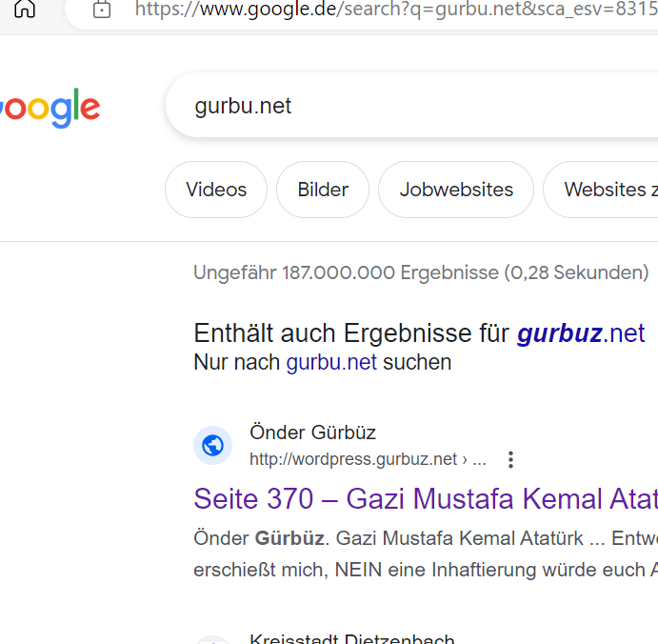
Task: Select the Bilder filter chip
Action: tap(323, 190)
